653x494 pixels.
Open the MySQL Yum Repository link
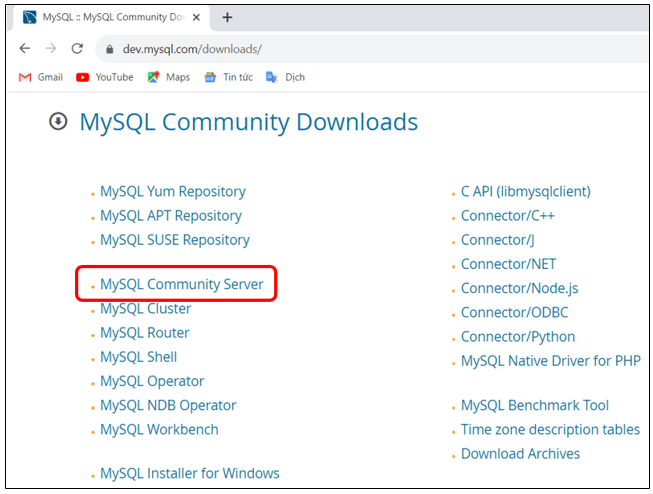coord(172,192)
